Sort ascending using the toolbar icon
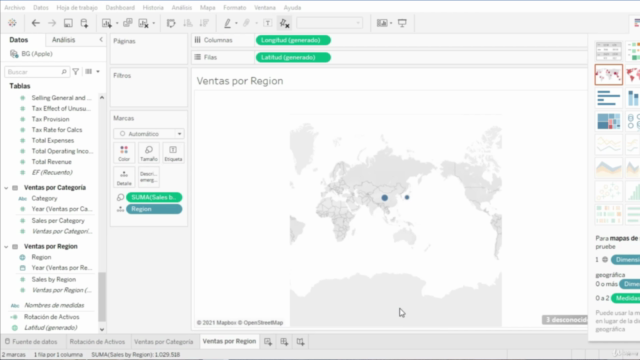 188,23
